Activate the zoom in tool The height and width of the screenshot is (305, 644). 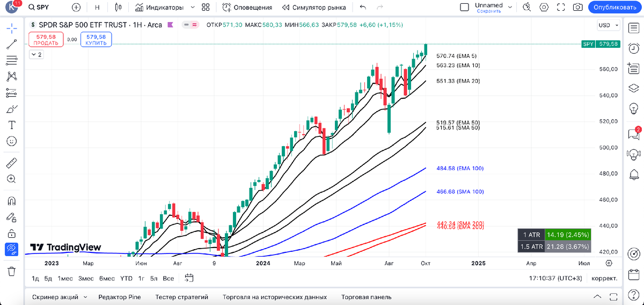point(11,179)
